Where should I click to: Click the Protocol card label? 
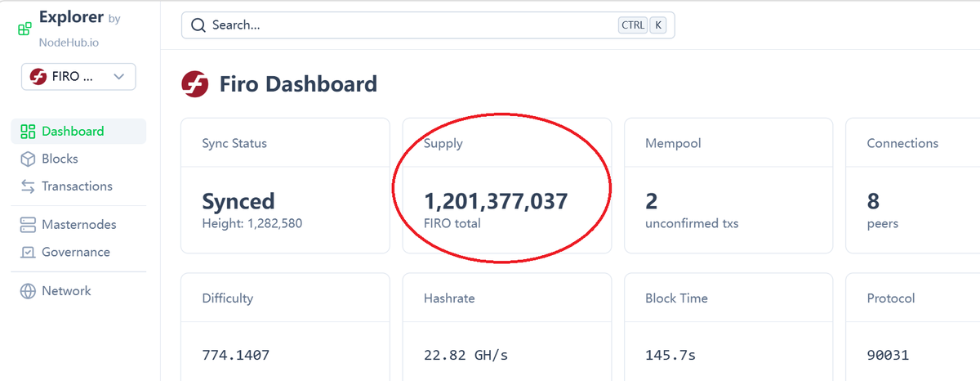pos(891,298)
